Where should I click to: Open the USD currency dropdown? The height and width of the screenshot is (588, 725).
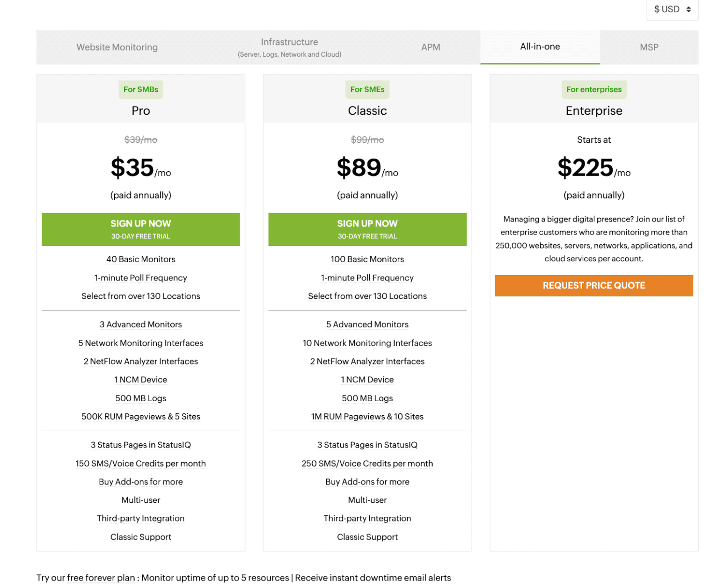(x=672, y=9)
